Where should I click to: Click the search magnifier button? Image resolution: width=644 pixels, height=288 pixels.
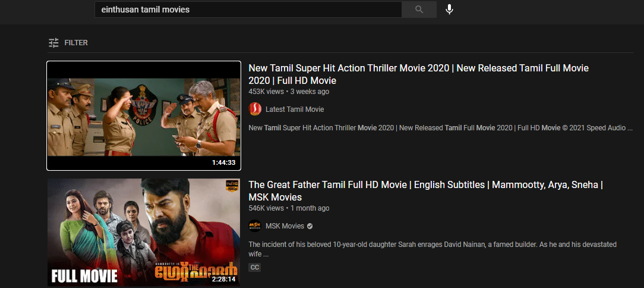point(419,10)
